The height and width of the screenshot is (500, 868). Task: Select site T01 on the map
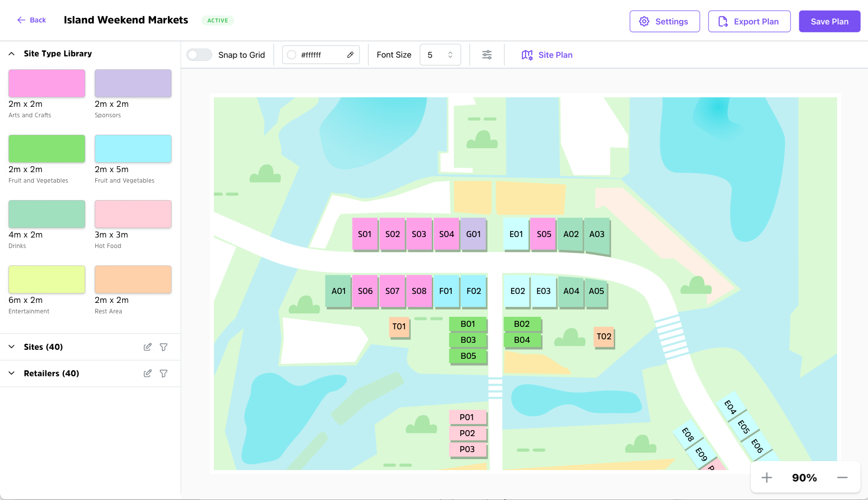point(399,327)
